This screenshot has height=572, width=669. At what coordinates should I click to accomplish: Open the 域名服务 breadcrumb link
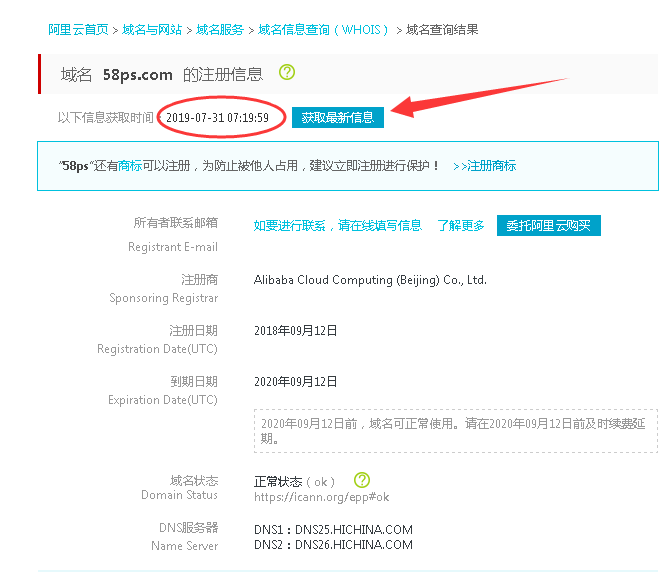[x=220, y=30]
